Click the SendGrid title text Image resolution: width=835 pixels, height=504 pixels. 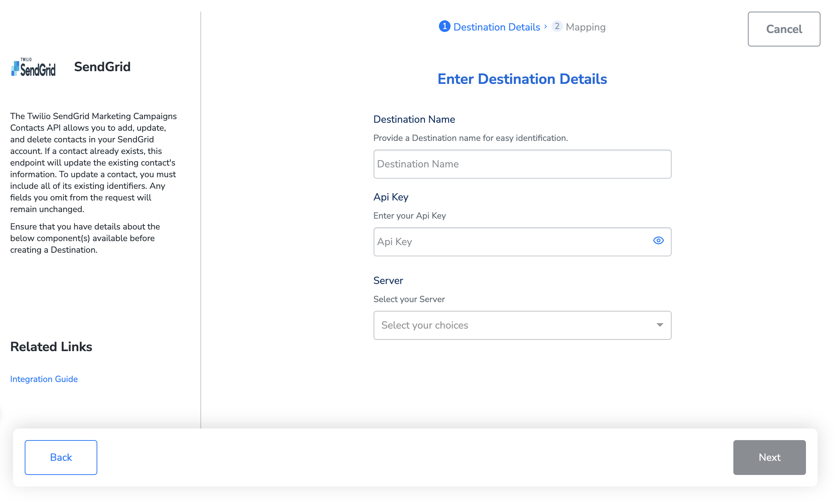(102, 67)
